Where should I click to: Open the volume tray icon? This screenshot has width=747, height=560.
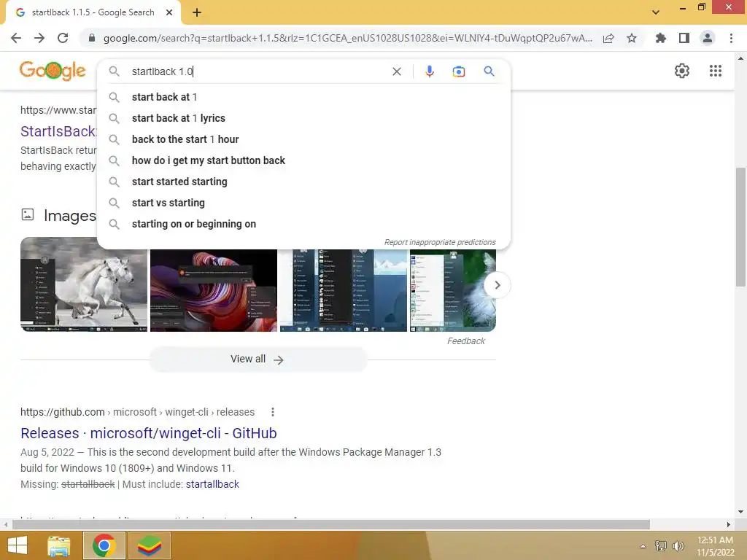click(x=678, y=546)
